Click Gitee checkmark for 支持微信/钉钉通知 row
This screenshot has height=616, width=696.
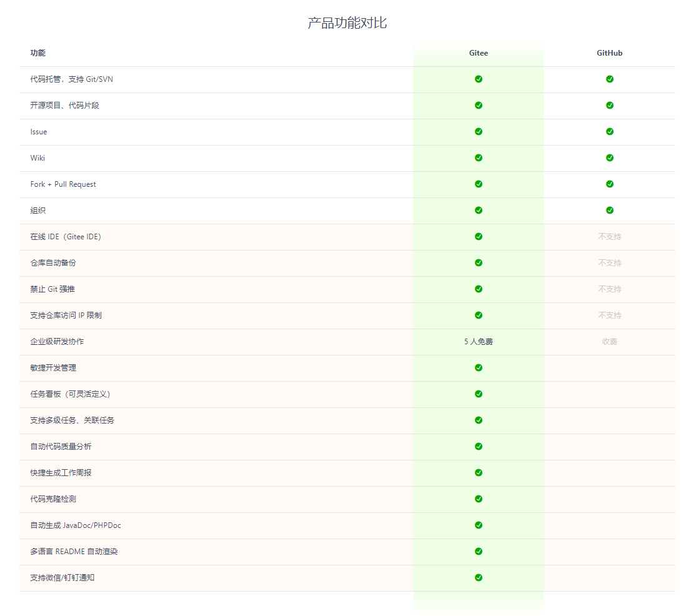tap(479, 577)
